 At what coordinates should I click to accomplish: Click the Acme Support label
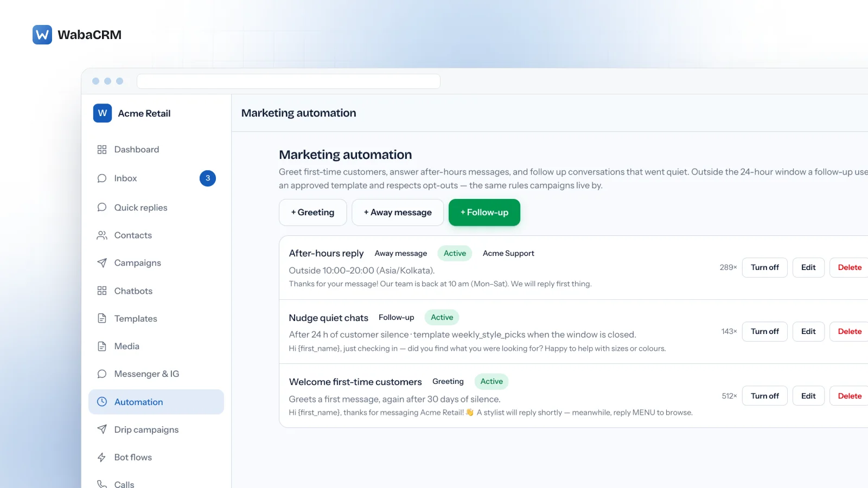coord(508,253)
